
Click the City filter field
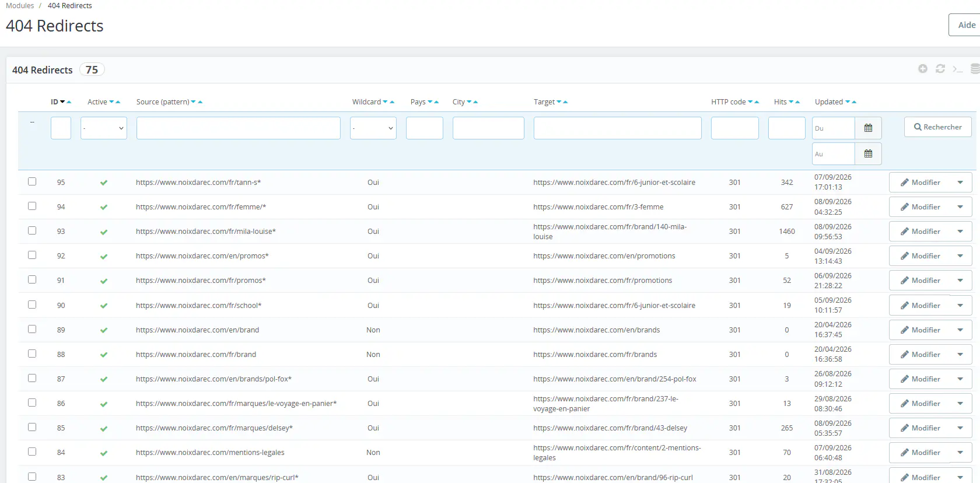tap(488, 128)
